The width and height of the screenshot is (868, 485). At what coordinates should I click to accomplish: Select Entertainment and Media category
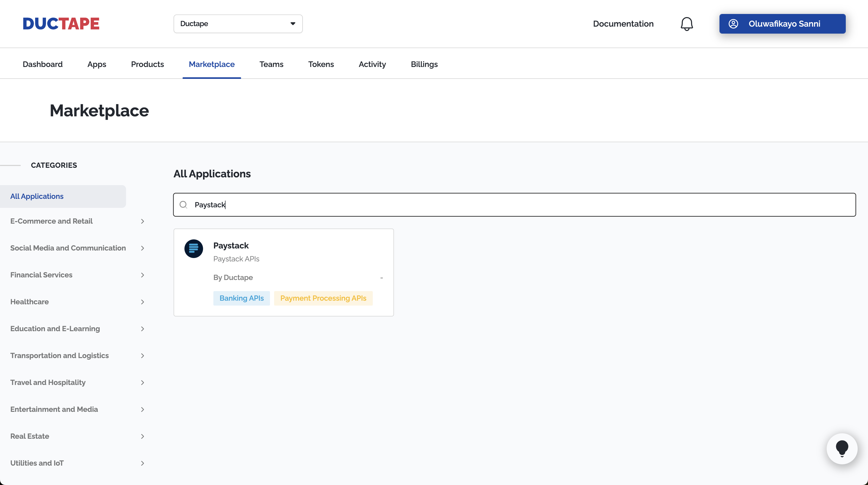tap(54, 410)
